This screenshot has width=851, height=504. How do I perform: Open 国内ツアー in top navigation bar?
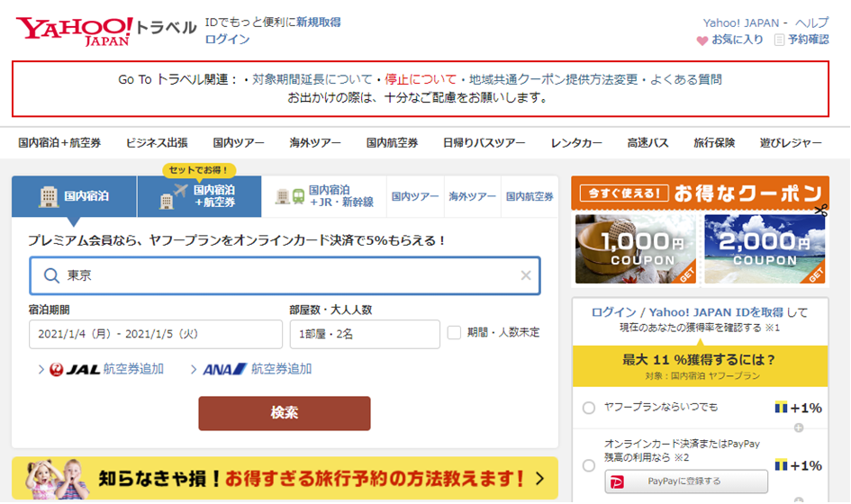[x=239, y=143]
